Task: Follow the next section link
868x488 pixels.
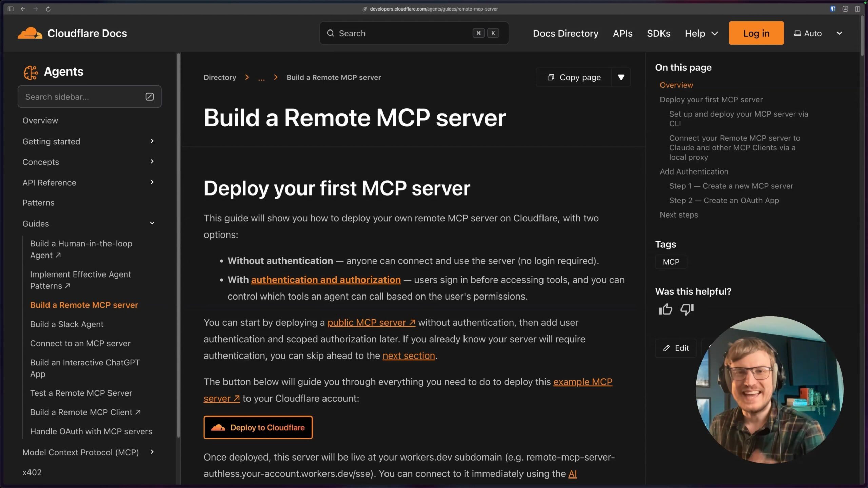Action: click(409, 356)
